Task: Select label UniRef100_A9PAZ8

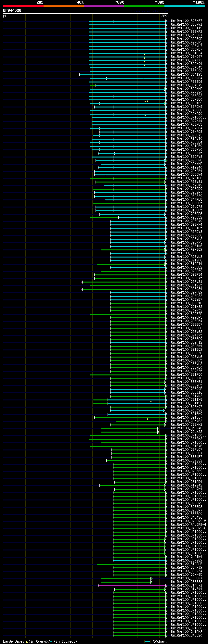Action: pyautogui.click(x=187, y=353)
